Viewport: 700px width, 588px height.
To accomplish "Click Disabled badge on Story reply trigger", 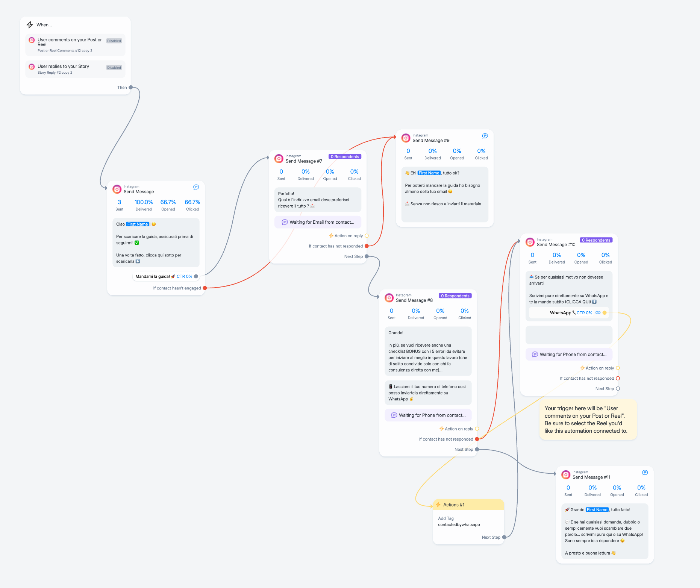I will tap(114, 68).
